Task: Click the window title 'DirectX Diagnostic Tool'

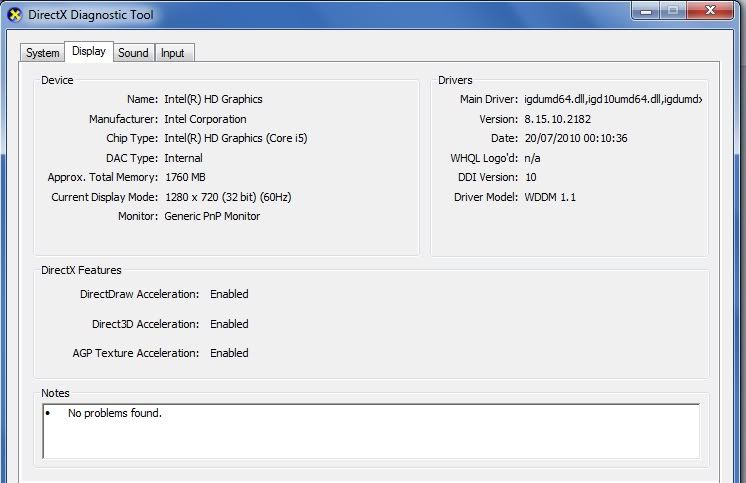Action: coord(90,15)
